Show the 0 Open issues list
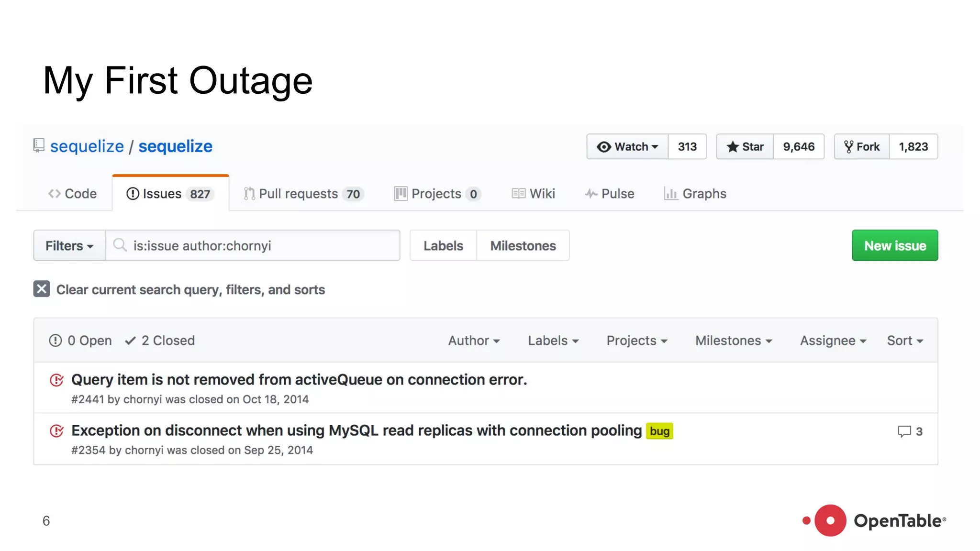Viewport: 980px width, 551px height. click(80, 341)
